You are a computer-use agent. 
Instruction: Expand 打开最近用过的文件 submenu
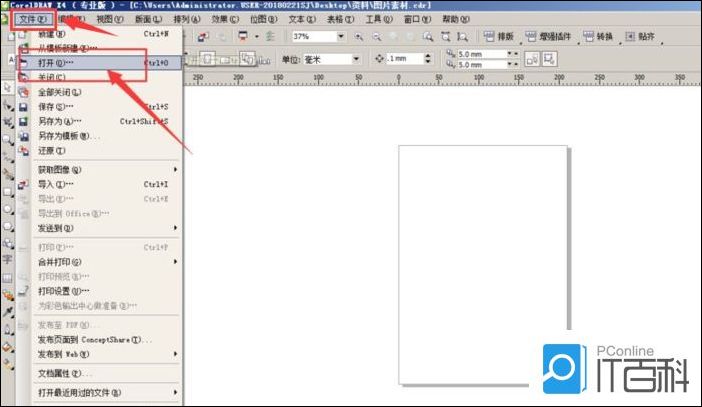(x=175, y=393)
